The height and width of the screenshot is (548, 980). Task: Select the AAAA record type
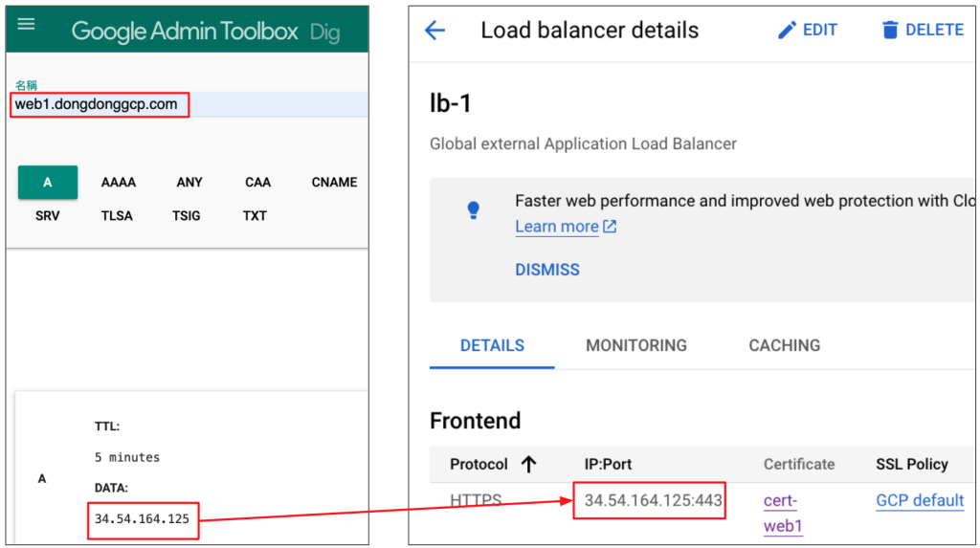[x=118, y=183]
